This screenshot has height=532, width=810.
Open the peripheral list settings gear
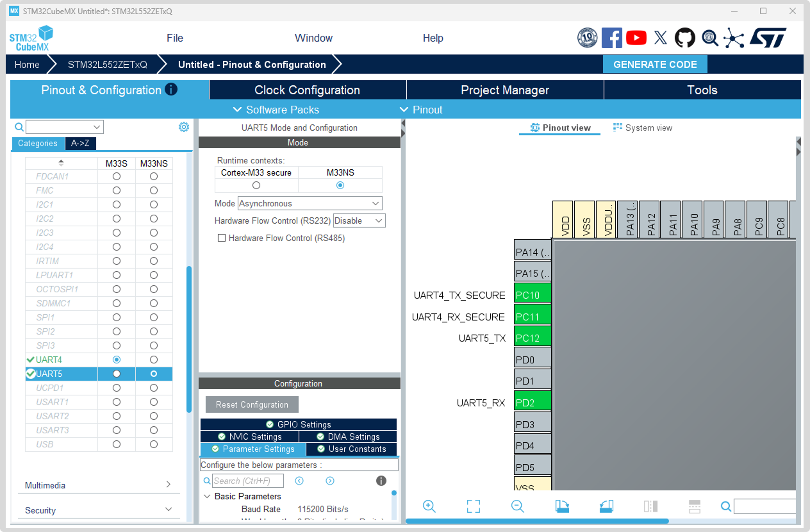point(184,127)
